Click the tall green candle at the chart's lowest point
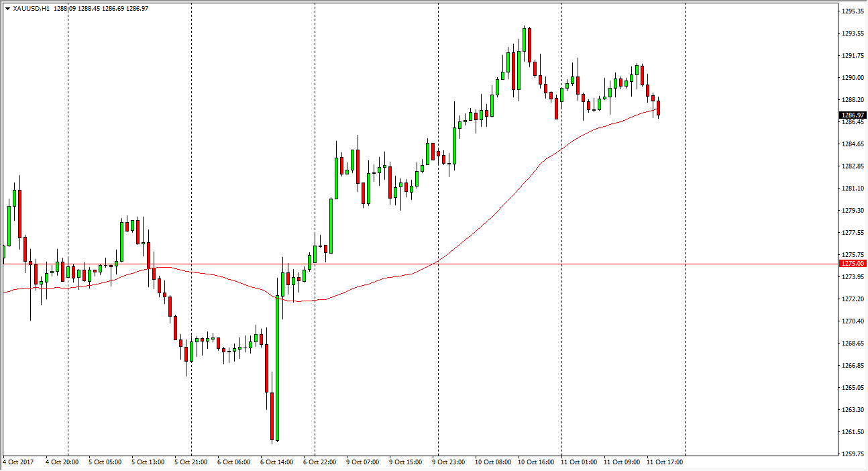This screenshot has height=471, width=868. (x=277, y=368)
